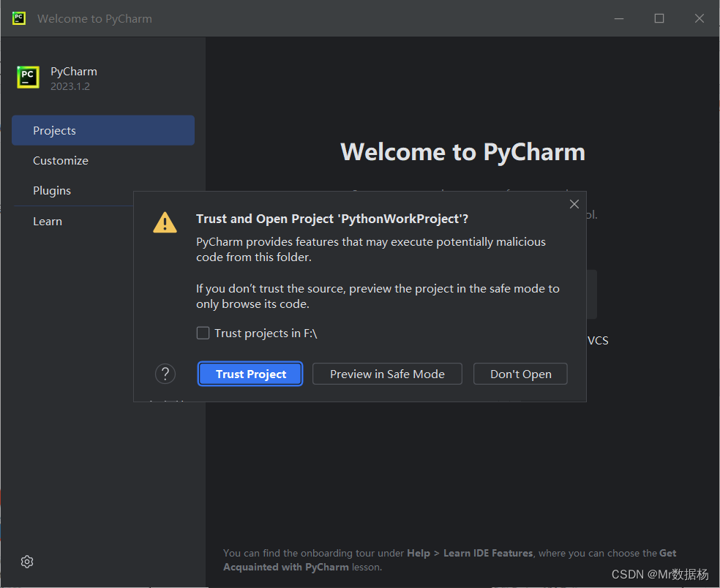Open settings gear icon at sidebar bottom

point(27,562)
